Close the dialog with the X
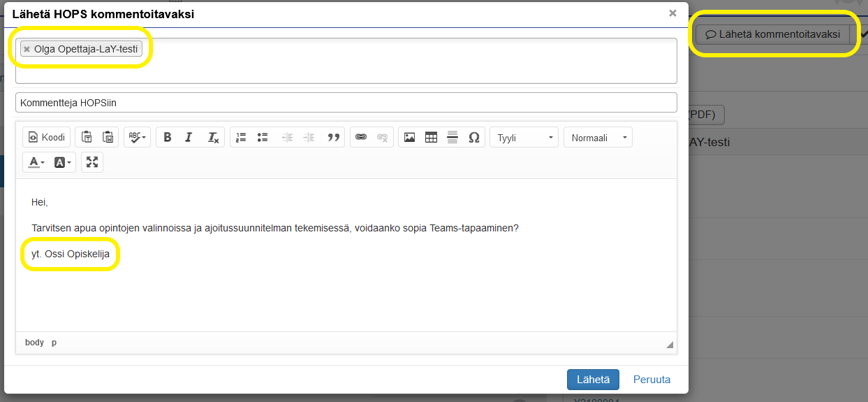Image resolution: width=868 pixels, height=402 pixels. point(672,13)
